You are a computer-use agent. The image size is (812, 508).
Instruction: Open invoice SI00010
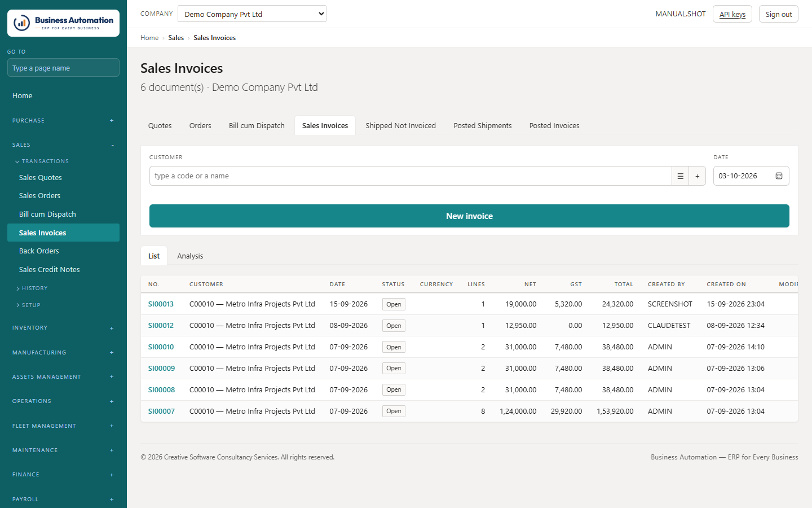coord(161,347)
